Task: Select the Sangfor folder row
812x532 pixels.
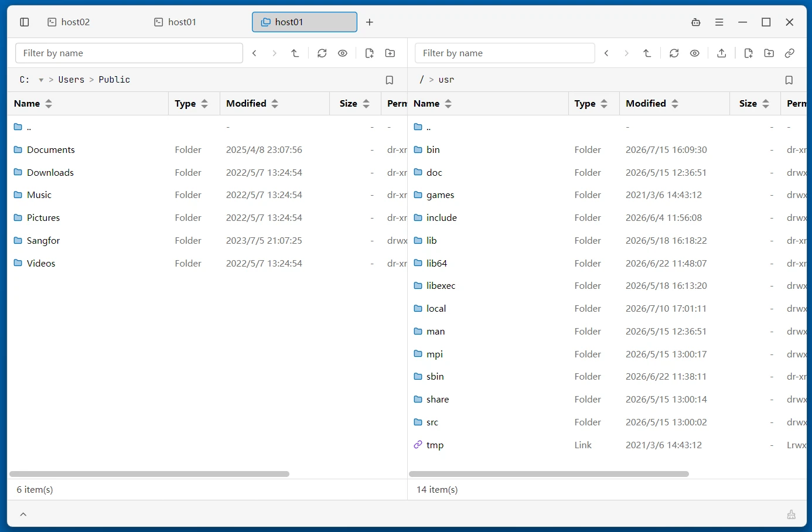Action: point(207,241)
